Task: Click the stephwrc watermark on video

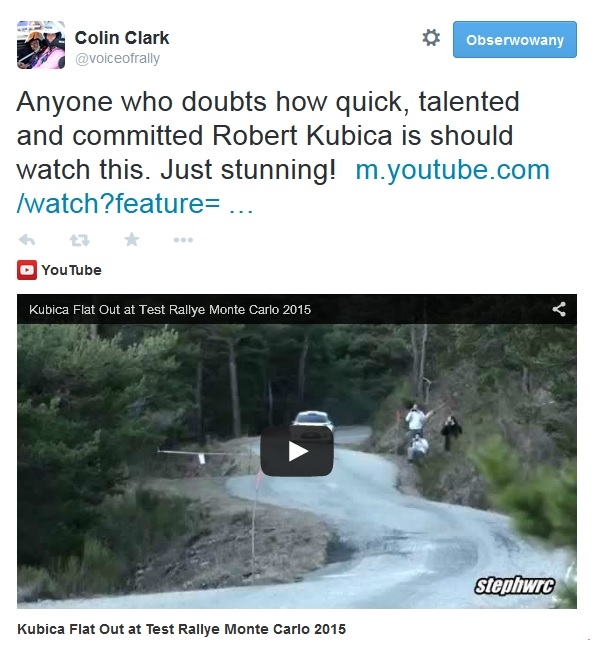Action: tap(514, 586)
